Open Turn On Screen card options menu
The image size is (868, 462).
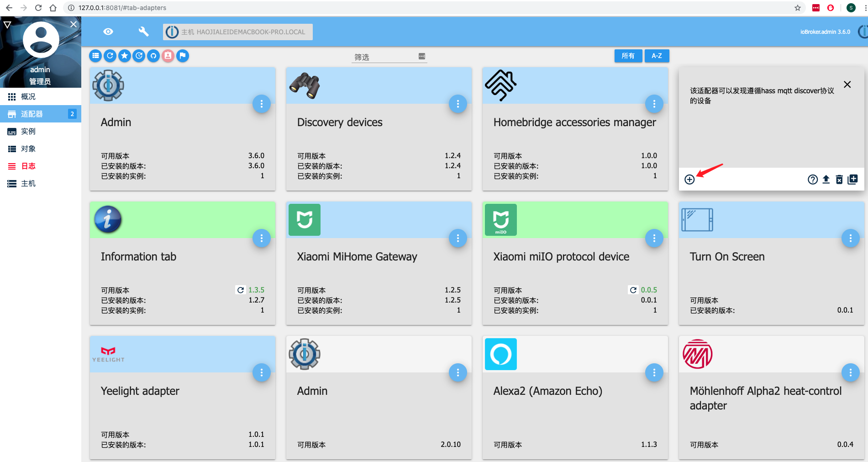click(851, 239)
